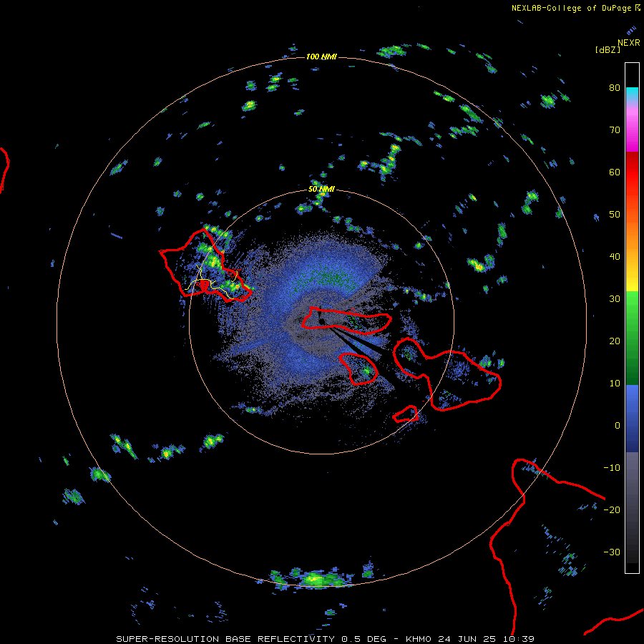
Task: Click KHMO station ID in bottom caption
Action: tap(418, 639)
